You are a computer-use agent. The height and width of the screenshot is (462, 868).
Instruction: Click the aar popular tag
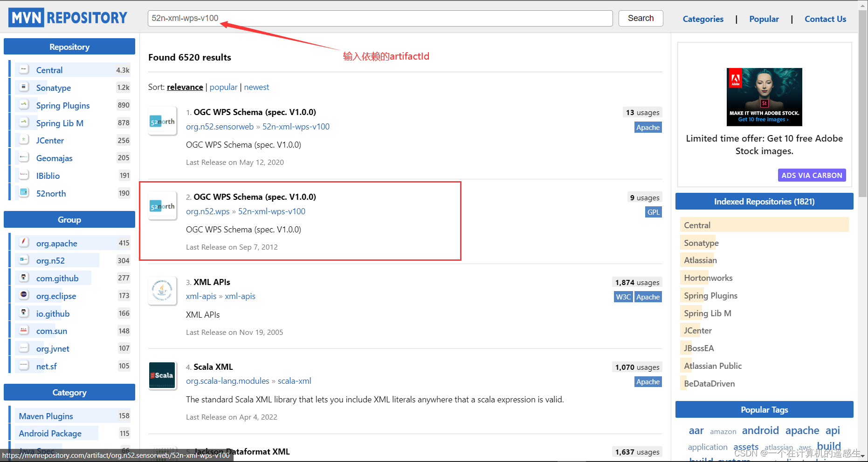[x=696, y=431]
